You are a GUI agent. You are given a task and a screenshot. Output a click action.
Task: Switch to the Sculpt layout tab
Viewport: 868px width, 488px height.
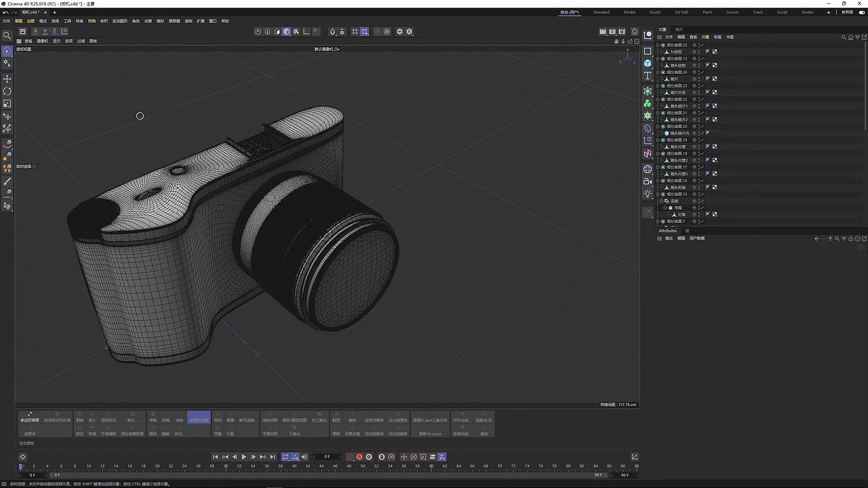(x=655, y=12)
